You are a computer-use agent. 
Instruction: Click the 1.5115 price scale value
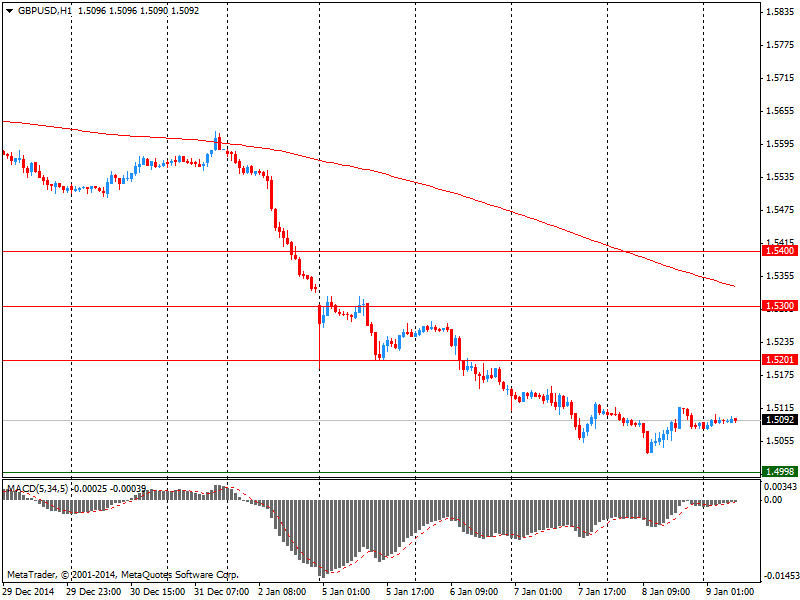pos(780,408)
